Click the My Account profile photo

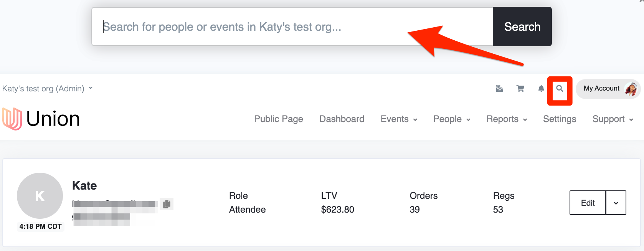(631, 89)
